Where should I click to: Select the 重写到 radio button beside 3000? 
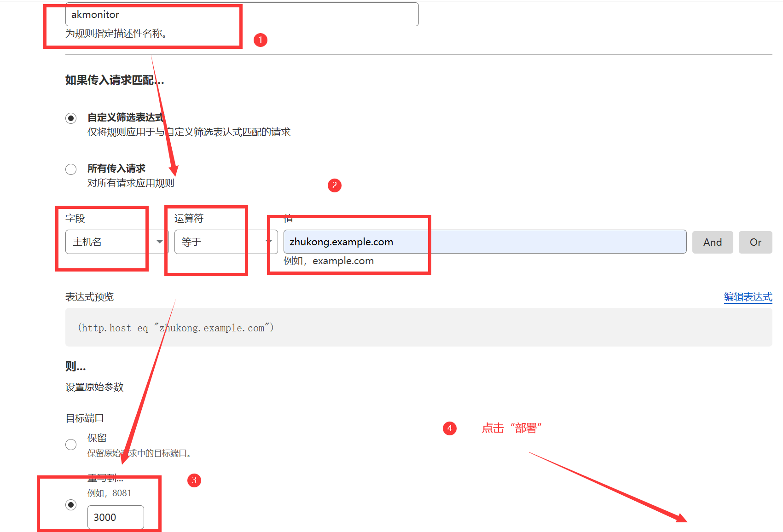tap(71, 505)
